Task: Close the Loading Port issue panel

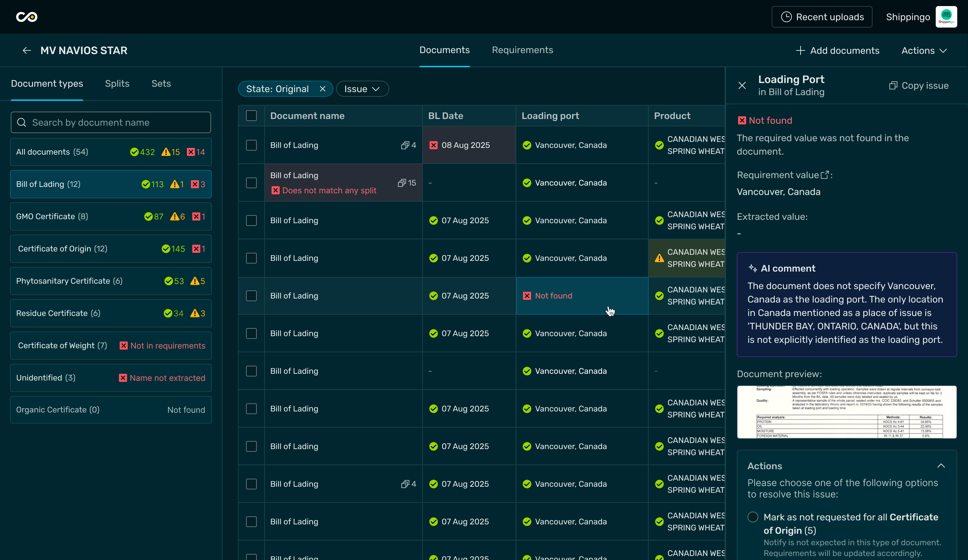Action: [x=742, y=85]
